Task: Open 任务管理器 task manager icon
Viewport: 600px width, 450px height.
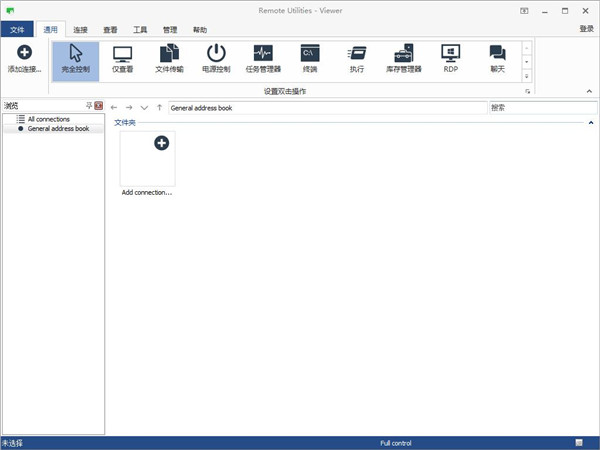Action: 263,58
